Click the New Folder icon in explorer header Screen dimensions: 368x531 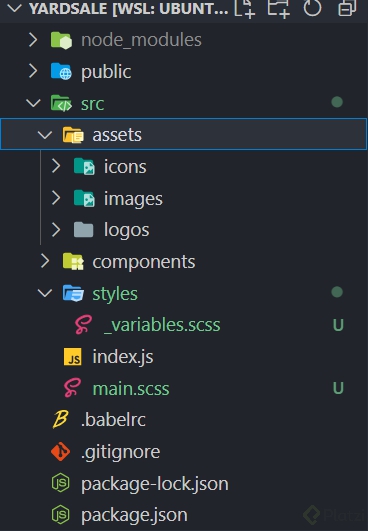(278, 8)
